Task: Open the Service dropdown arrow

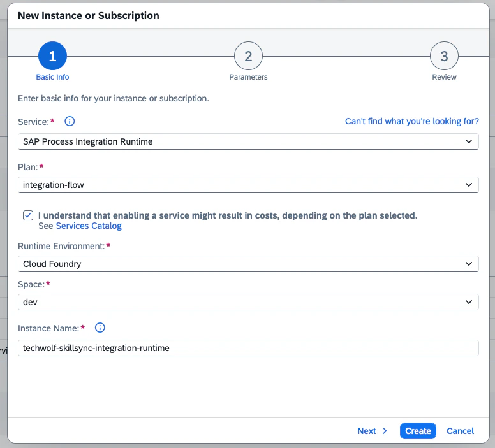Action: [469, 141]
